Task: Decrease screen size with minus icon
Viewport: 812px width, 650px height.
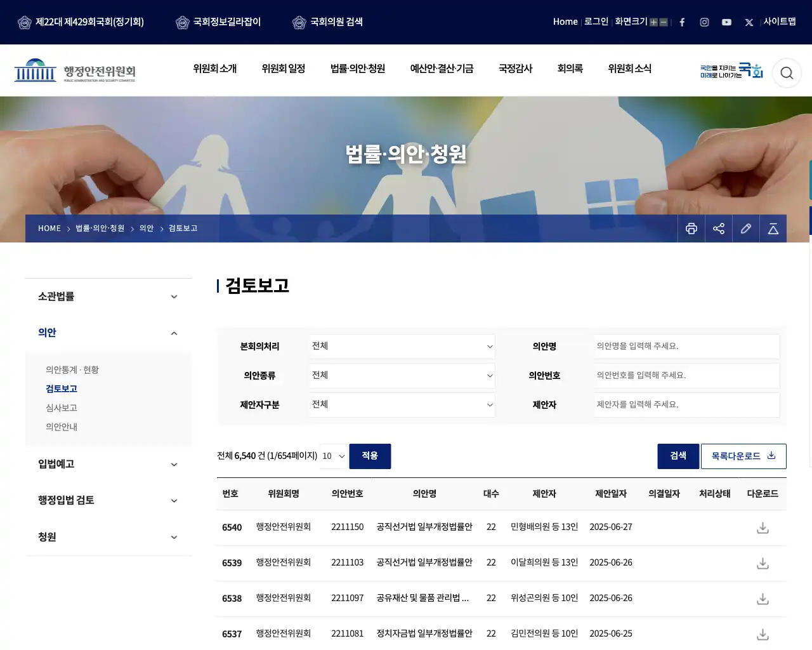Action: 664,22
